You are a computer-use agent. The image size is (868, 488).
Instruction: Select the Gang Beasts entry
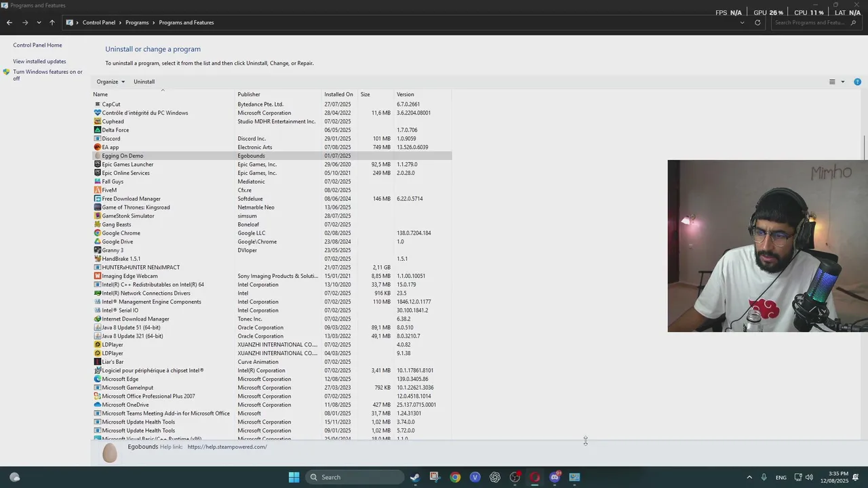pyautogui.click(x=117, y=224)
